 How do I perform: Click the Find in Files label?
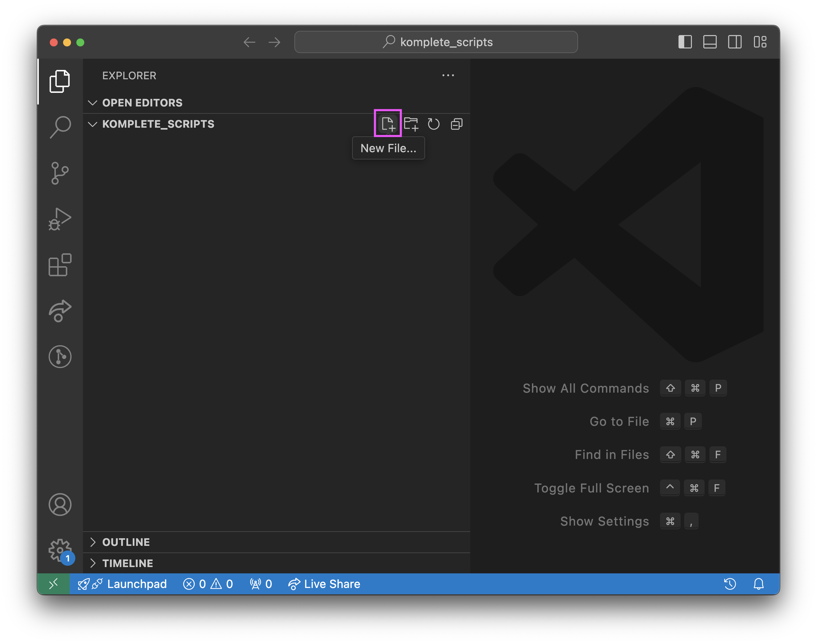(612, 454)
